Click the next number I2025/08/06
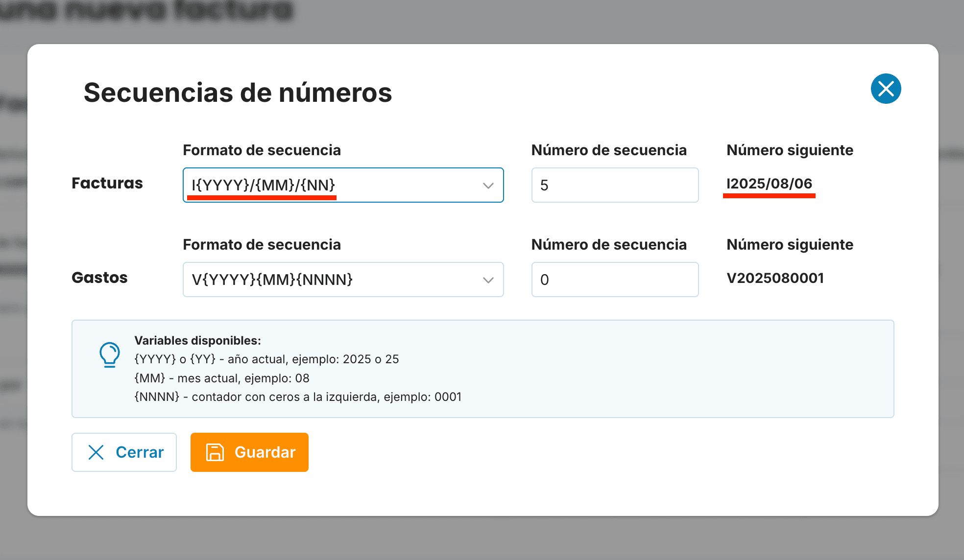 tap(769, 184)
